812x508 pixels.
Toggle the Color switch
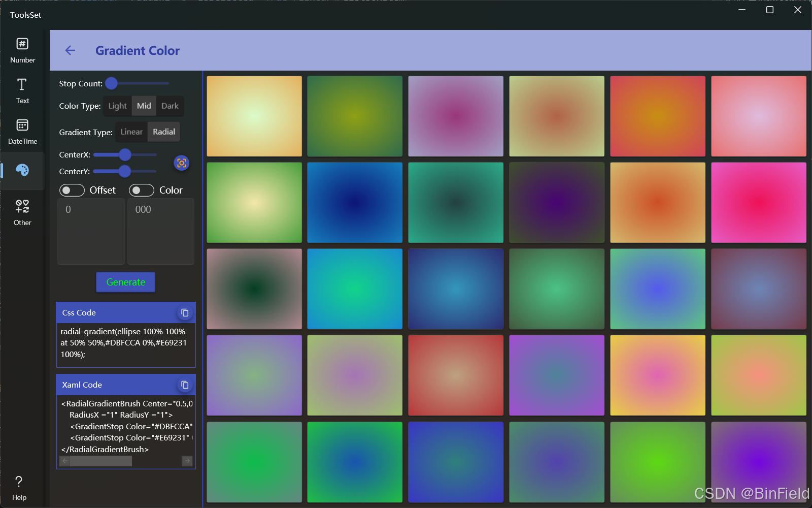(142, 190)
